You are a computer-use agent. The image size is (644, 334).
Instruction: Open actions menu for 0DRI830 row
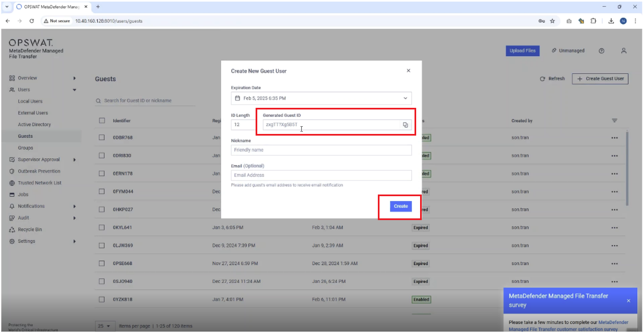coord(615,156)
